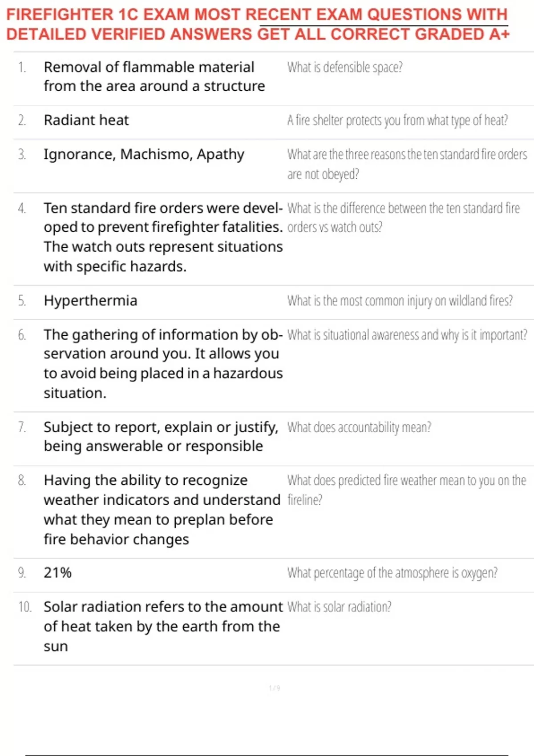Click the 'What is solar radiation?' question
534x756 pixels.
(339, 607)
